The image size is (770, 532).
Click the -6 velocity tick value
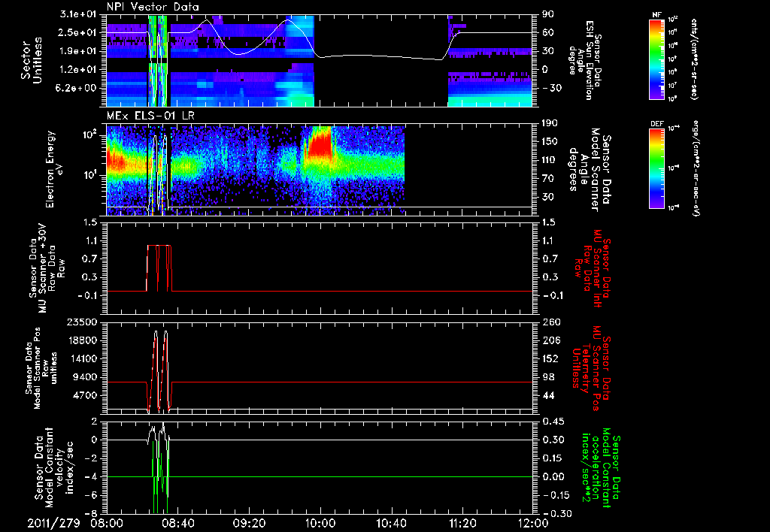click(91, 495)
